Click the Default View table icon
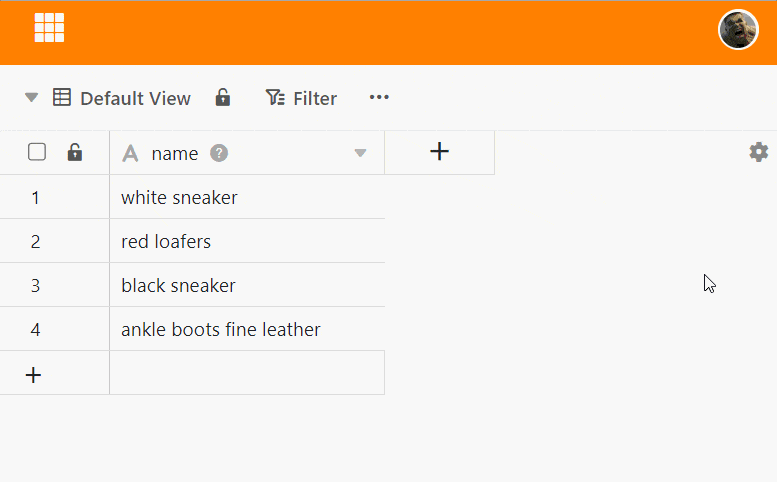The width and height of the screenshot is (777, 482). (x=62, y=98)
